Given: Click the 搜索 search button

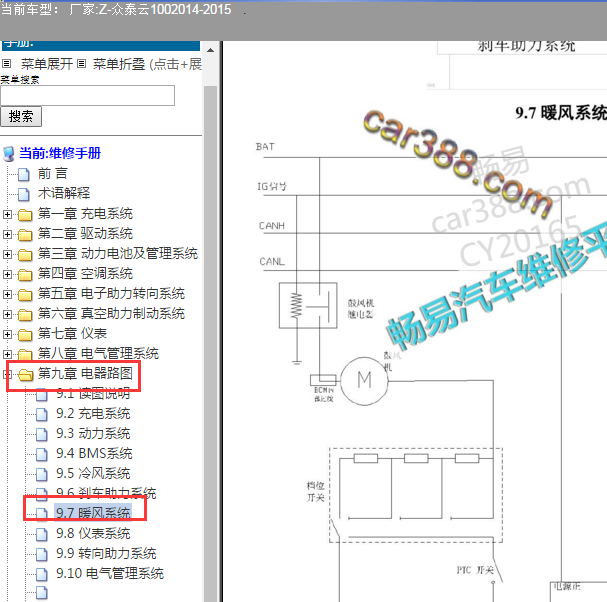Looking at the screenshot, I should (x=21, y=117).
